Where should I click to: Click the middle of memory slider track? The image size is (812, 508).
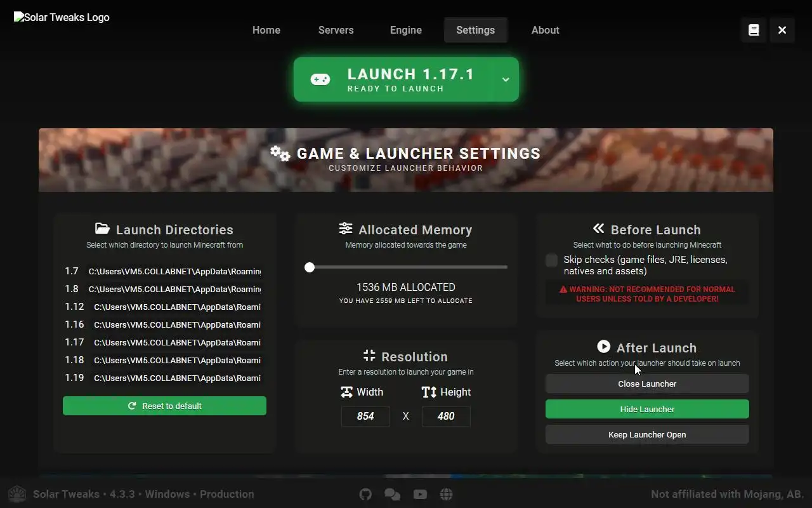pyautogui.click(x=406, y=267)
